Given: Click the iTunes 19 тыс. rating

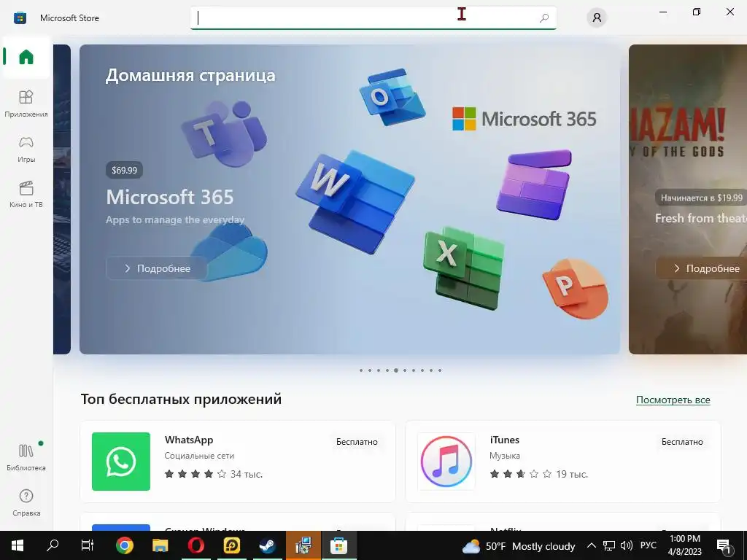Looking at the screenshot, I should [x=539, y=474].
